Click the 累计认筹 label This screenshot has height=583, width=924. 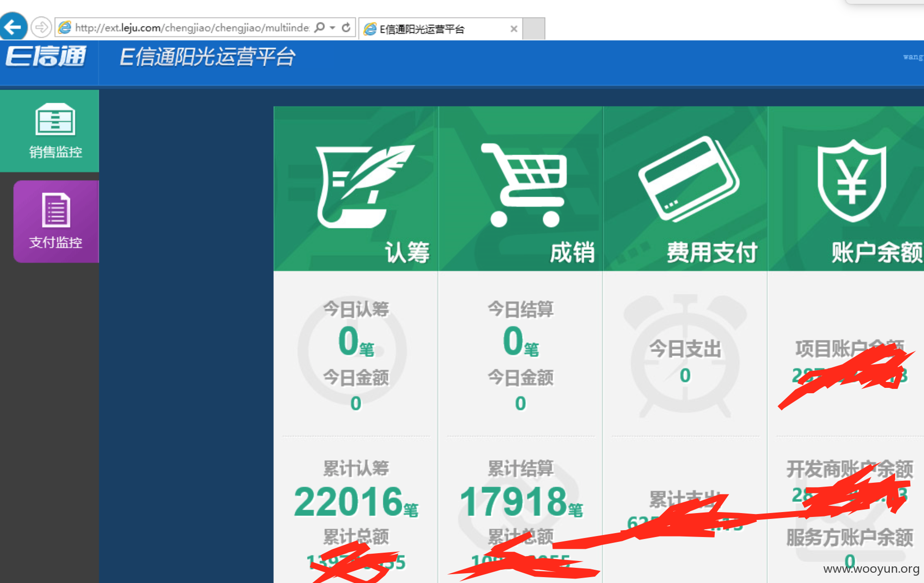point(356,469)
